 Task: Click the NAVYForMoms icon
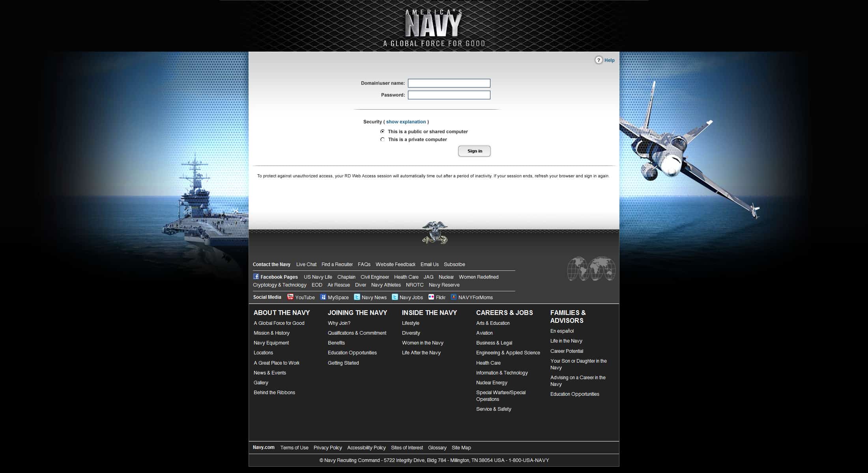[454, 297]
